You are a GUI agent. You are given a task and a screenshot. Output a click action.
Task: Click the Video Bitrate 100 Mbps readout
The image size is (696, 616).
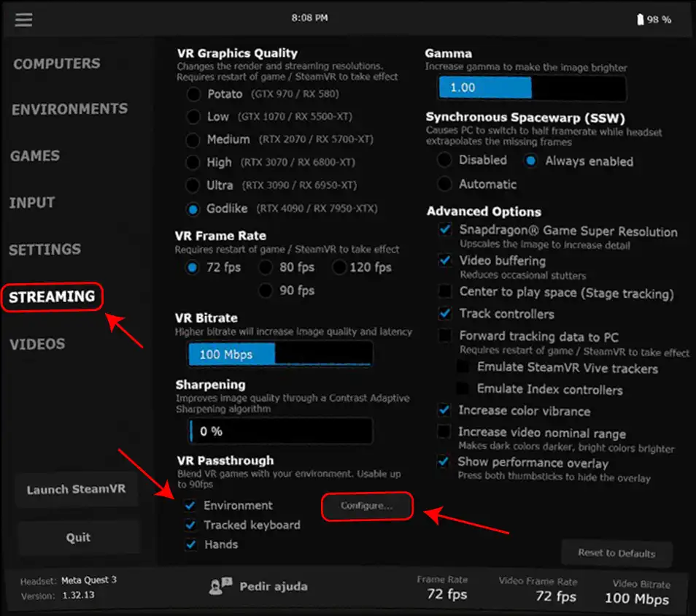(637, 598)
